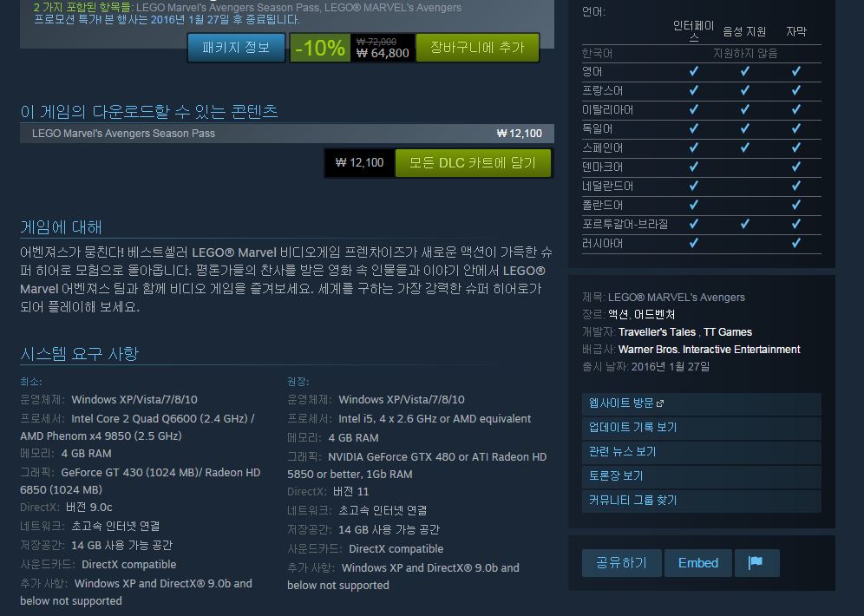The image size is (864, 616).
Task: Open 웹사이트 방문 link
Action: point(702,403)
